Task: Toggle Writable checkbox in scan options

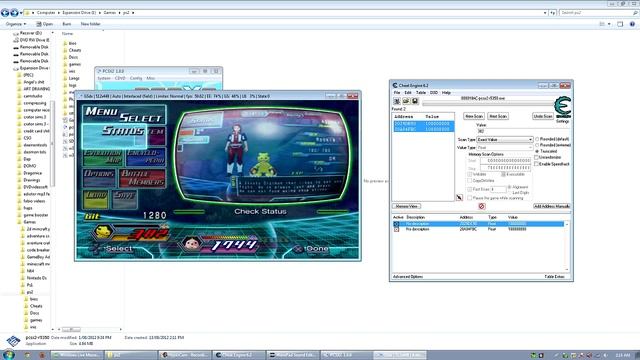Action: click(470, 174)
